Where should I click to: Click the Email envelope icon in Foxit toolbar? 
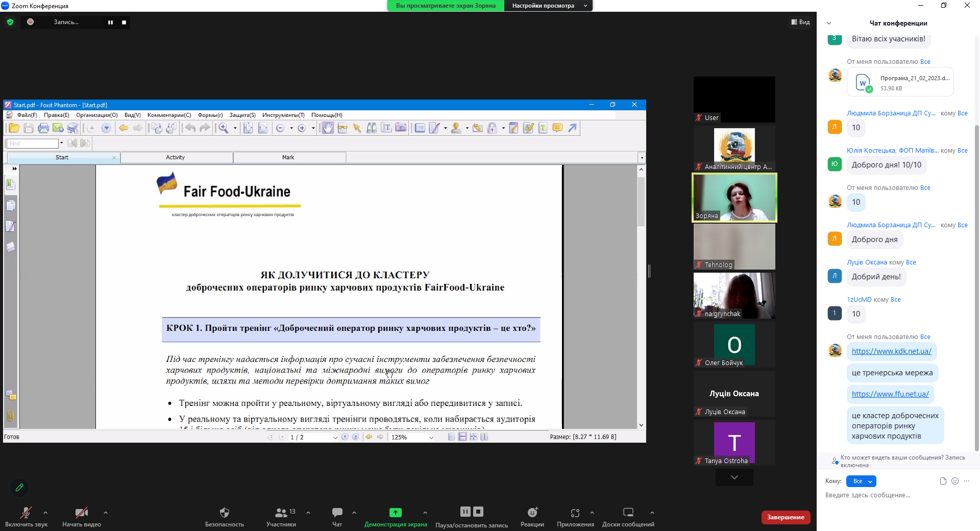[58, 128]
